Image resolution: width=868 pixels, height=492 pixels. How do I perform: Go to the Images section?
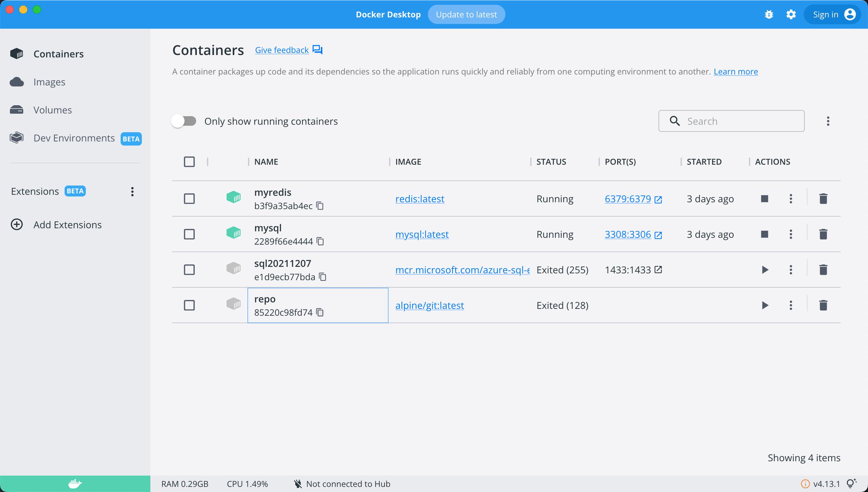point(49,82)
